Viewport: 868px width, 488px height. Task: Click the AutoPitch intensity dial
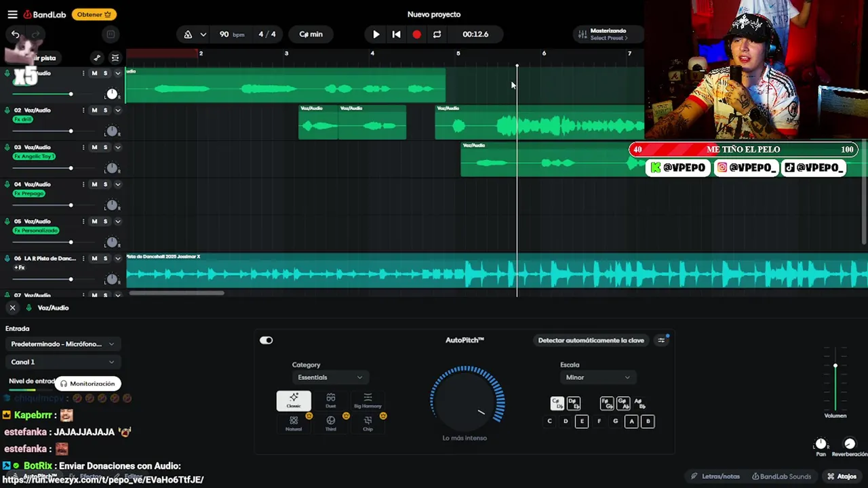(467, 401)
